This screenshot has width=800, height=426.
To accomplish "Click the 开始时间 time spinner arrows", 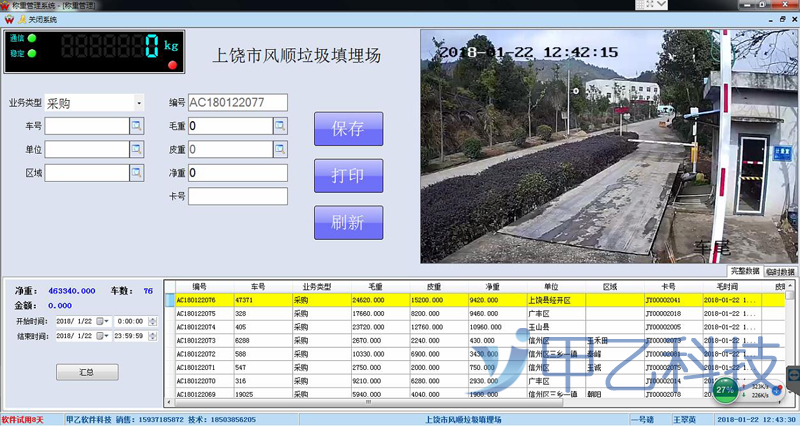I will [x=150, y=321].
